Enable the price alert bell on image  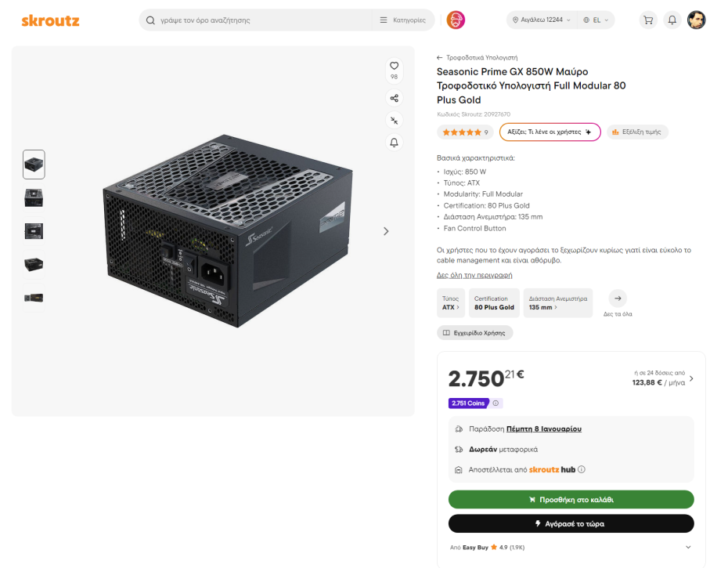click(395, 142)
